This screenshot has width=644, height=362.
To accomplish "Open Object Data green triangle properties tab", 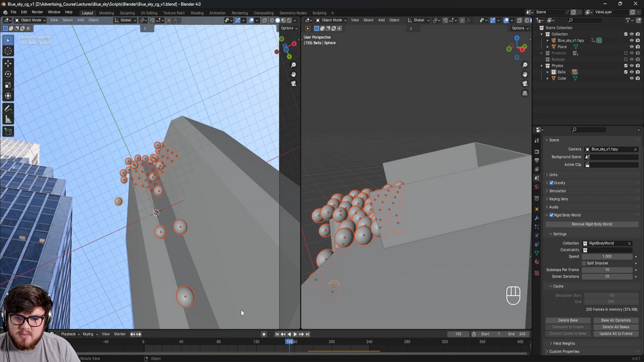I will [x=537, y=253].
